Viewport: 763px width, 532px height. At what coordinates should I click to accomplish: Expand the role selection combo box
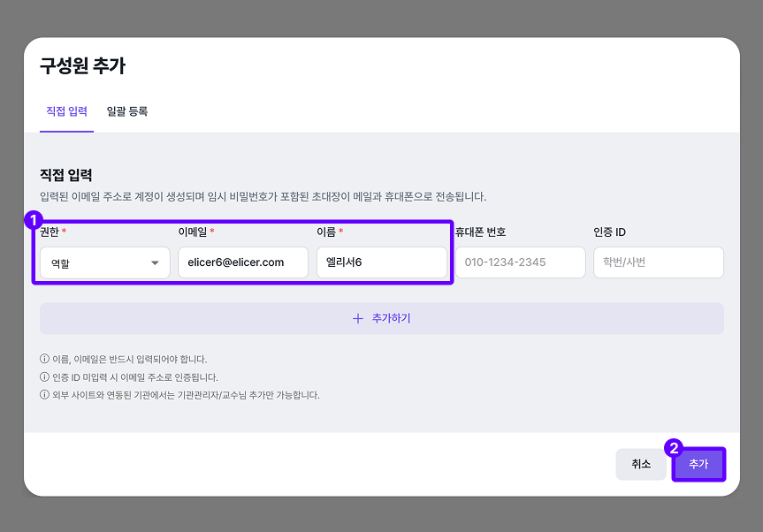pyautogui.click(x=103, y=262)
